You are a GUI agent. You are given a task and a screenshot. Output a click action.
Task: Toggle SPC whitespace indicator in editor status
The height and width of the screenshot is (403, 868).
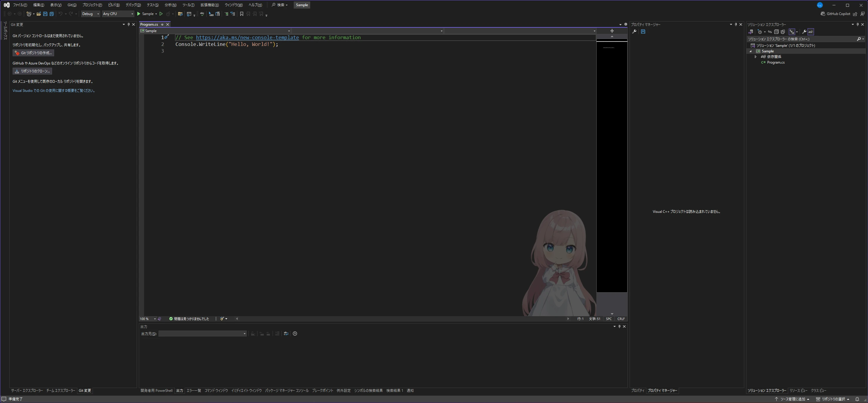[609, 319]
